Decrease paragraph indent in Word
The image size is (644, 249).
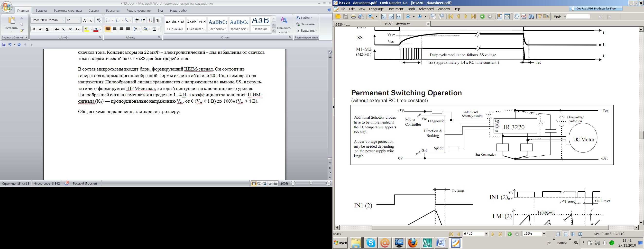(137, 20)
